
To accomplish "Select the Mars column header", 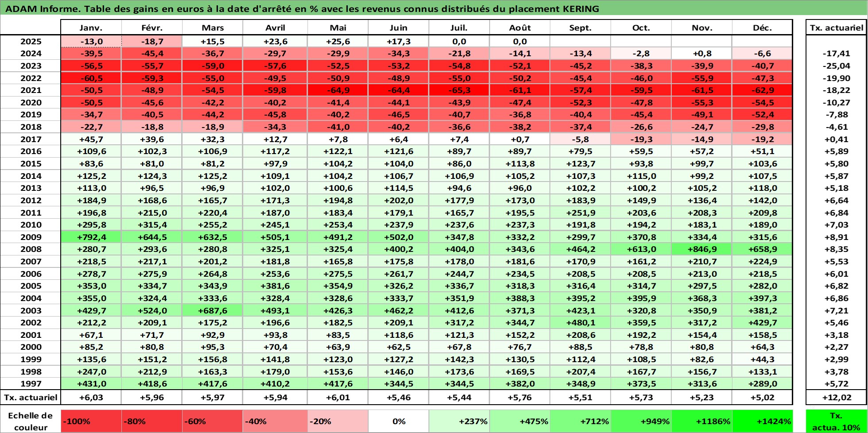I will [x=212, y=27].
